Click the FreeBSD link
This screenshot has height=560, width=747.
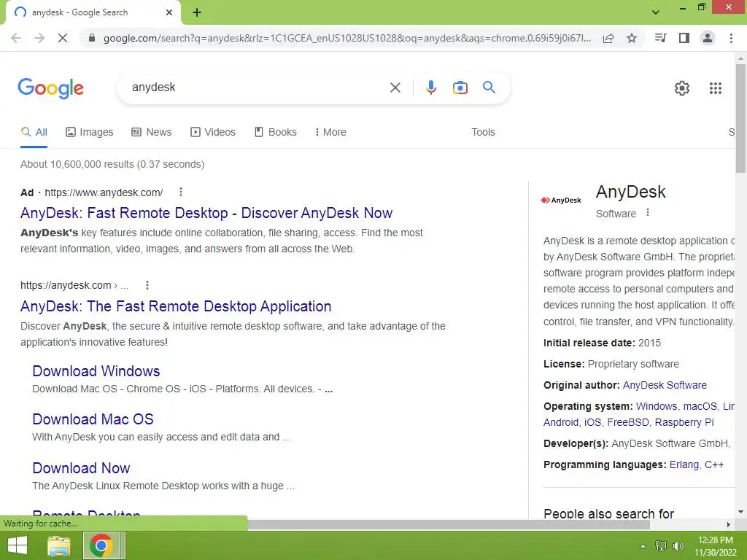click(x=627, y=422)
